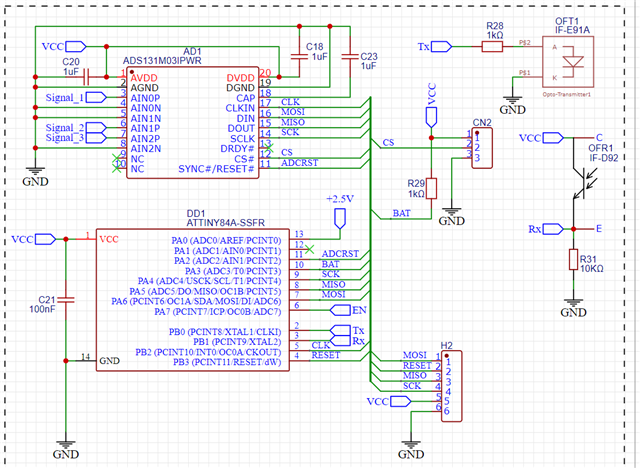Click the GND symbol below CN2 pin 3
This screenshot has width=640, height=468.
click(451, 212)
